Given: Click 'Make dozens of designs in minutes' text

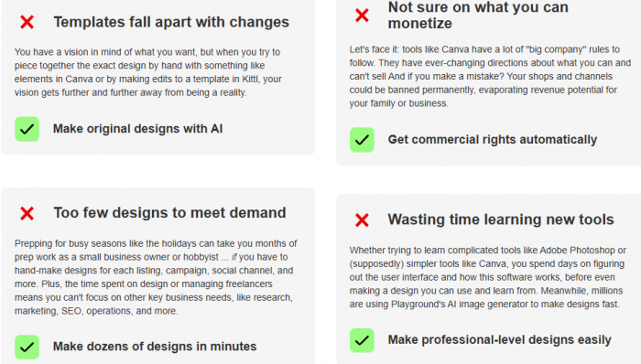Looking at the screenshot, I should pyautogui.click(x=155, y=347).
